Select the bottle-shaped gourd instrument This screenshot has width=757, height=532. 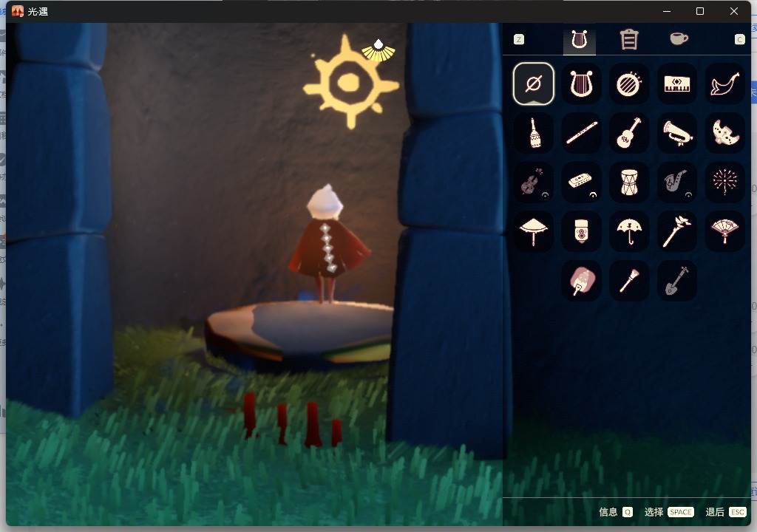(534, 133)
